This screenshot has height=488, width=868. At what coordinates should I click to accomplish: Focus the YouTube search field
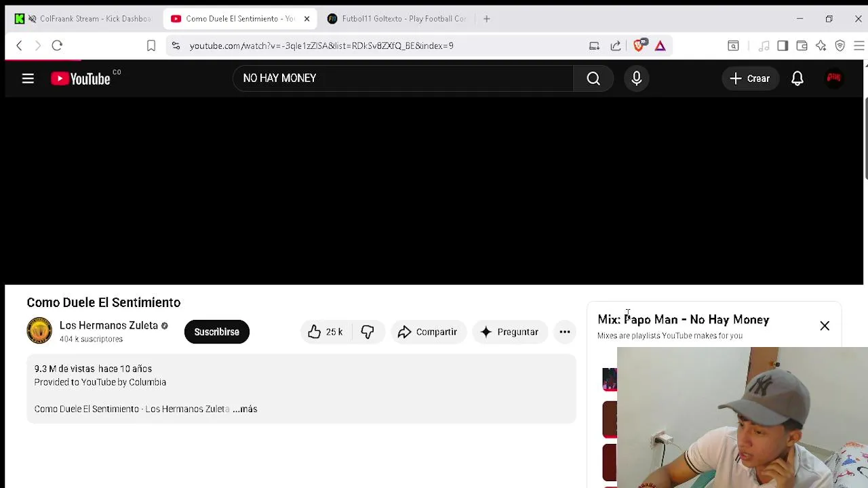[403, 79]
